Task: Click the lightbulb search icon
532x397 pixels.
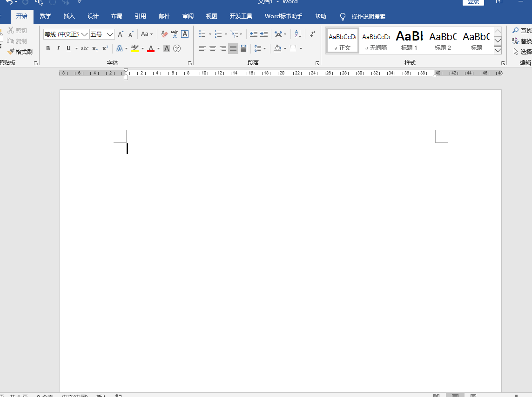Action: (343, 17)
